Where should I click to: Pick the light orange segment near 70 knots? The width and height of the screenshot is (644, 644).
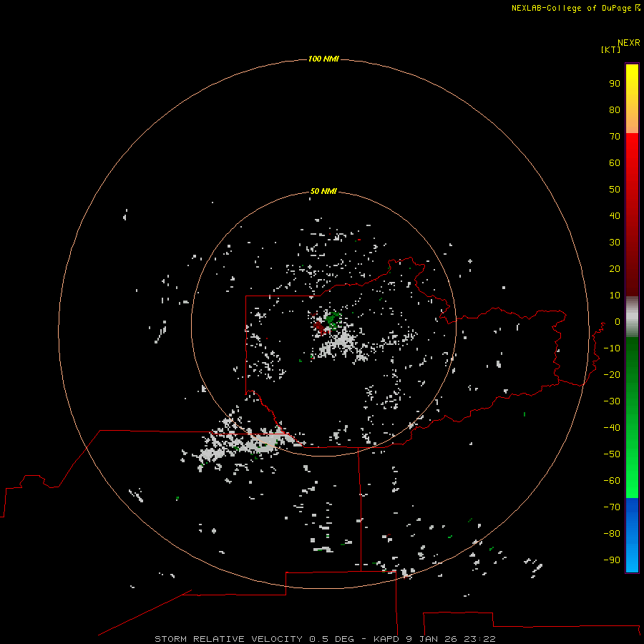(x=632, y=123)
